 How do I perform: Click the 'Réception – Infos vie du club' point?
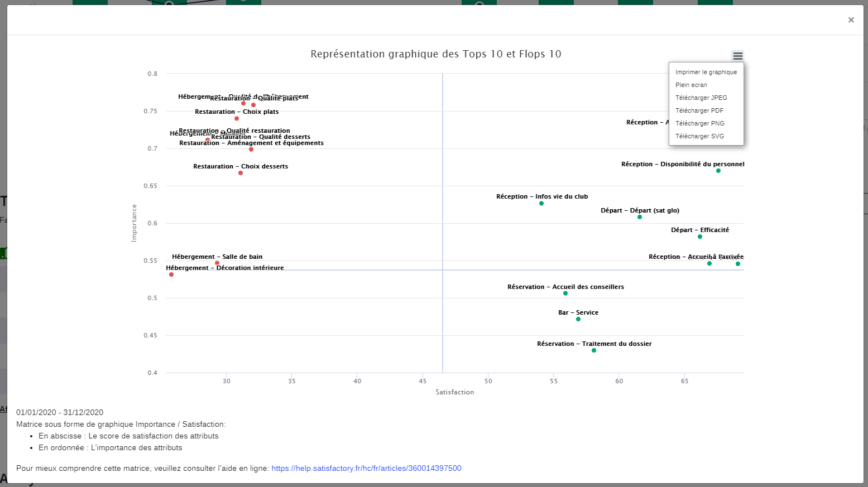click(541, 204)
